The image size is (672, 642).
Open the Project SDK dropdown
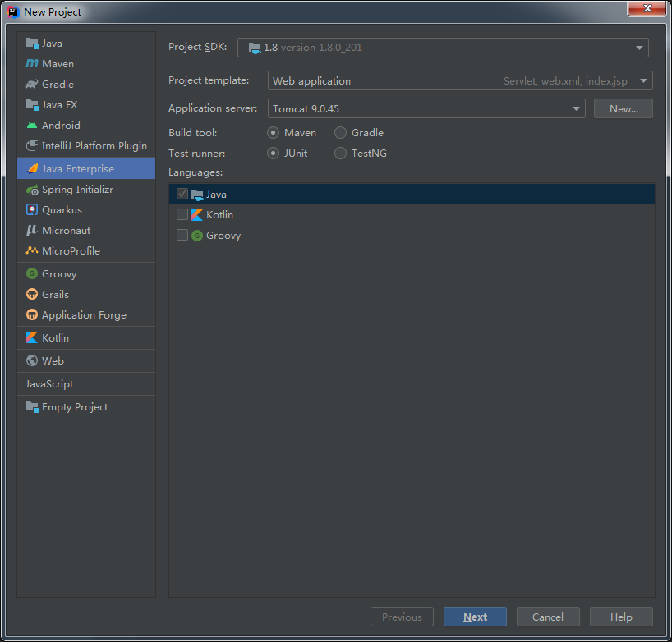pyautogui.click(x=443, y=48)
